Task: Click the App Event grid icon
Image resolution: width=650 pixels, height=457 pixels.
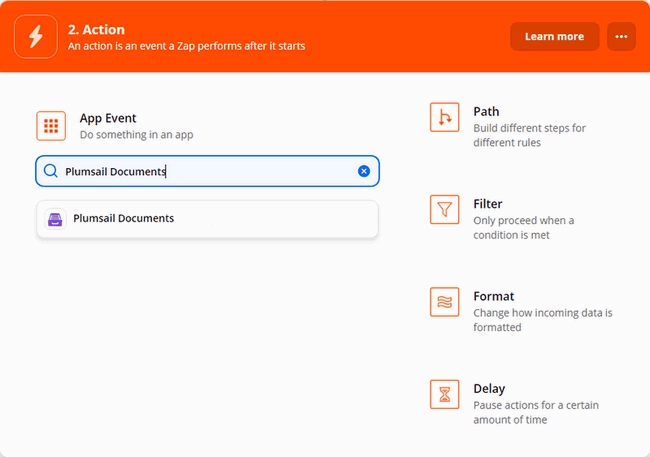Action: click(x=51, y=126)
